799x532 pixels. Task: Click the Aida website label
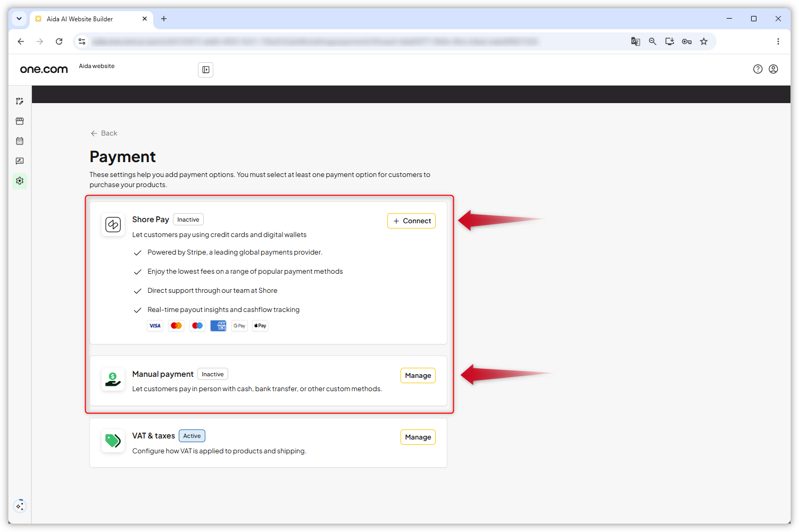[x=97, y=66]
